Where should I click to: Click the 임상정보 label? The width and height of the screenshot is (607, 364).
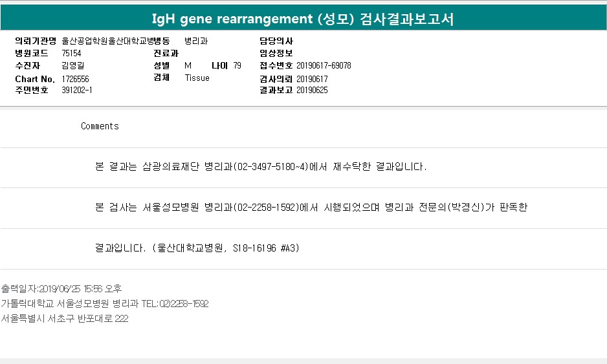pos(276,53)
